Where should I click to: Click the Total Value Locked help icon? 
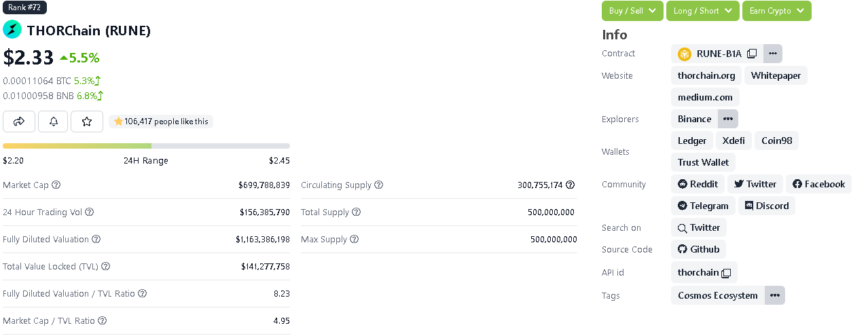105,266
